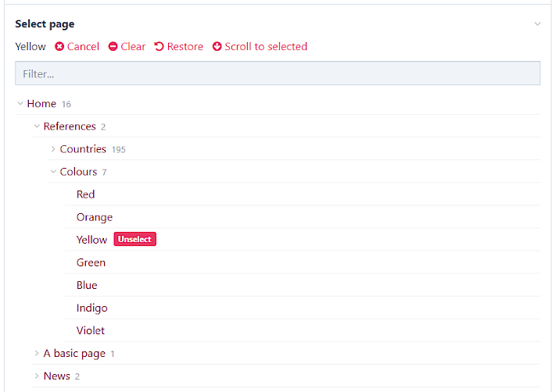The height and width of the screenshot is (392, 555).
Task: Click the Cancel circle-x icon
Action: (x=59, y=47)
